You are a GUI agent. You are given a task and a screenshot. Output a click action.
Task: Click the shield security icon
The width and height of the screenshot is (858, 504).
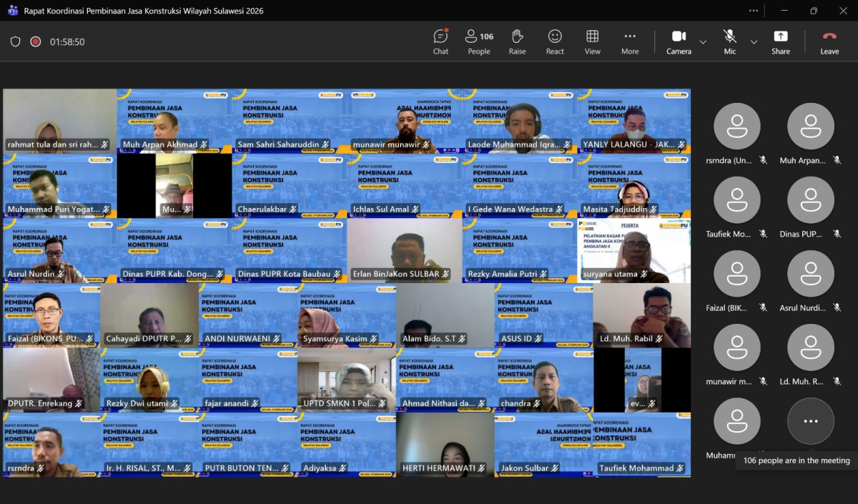15,41
